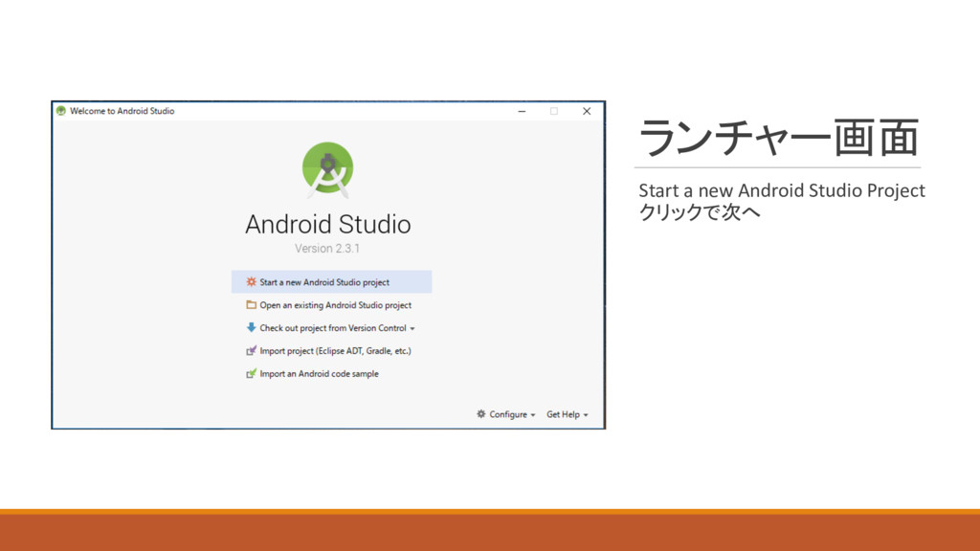Viewport: 980px width, 551px height.
Task: Open the Get Help dropdown menu
Action: [567, 414]
